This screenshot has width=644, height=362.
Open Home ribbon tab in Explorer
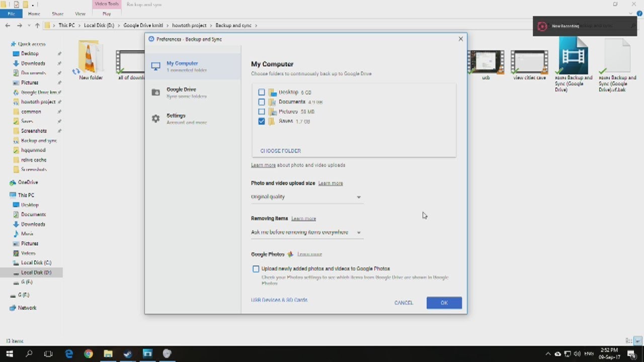coord(34,14)
